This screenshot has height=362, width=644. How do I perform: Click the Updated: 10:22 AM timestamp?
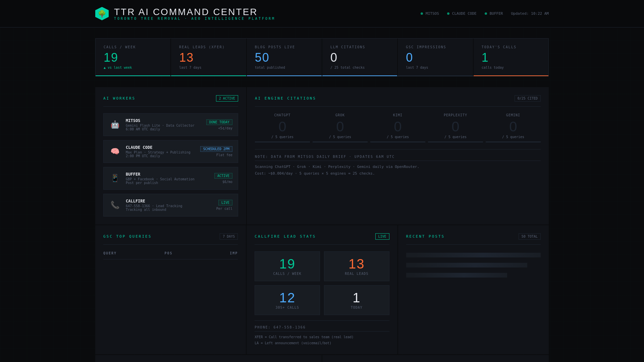(x=530, y=14)
